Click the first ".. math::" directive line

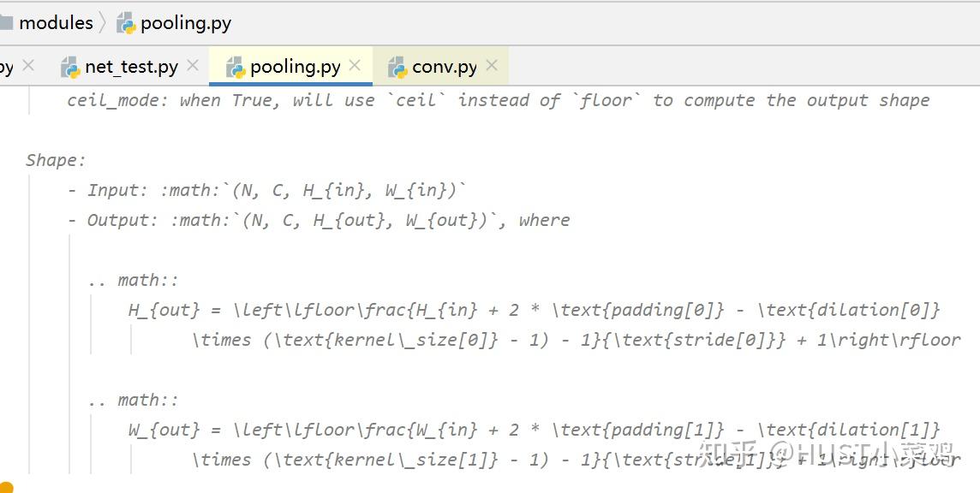click(x=133, y=280)
